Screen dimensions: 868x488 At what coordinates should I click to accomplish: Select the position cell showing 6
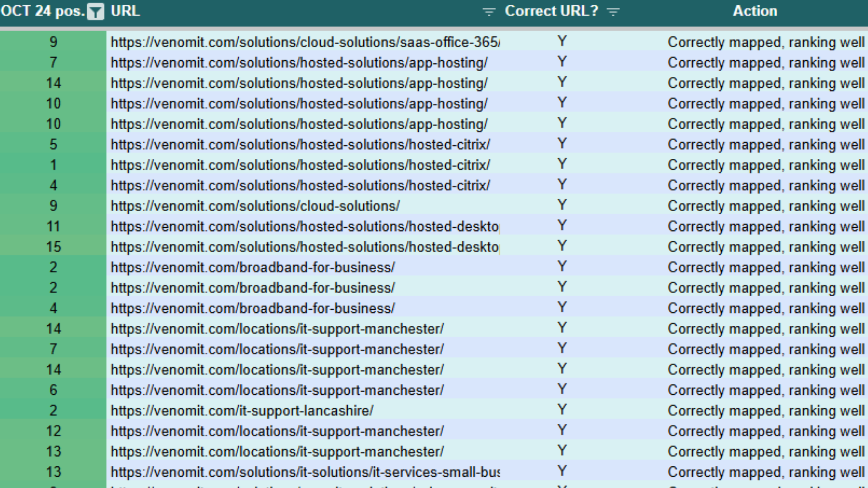point(53,390)
